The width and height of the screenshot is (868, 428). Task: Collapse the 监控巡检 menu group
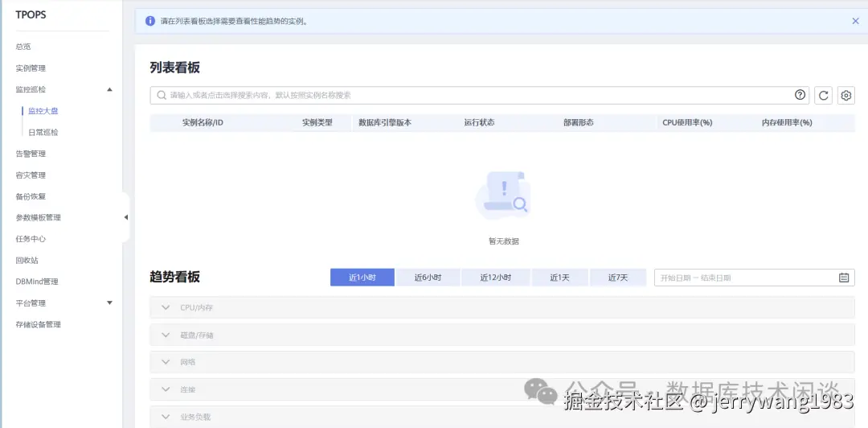[x=109, y=89]
